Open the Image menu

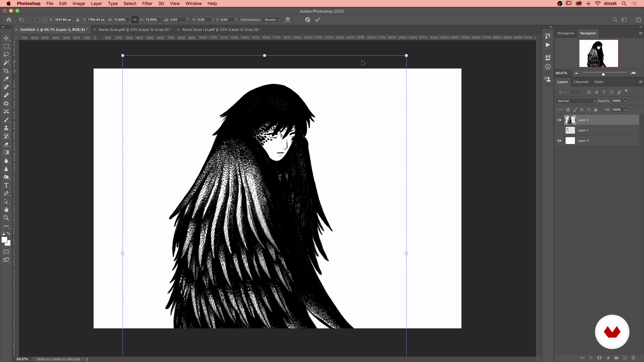(x=79, y=4)
